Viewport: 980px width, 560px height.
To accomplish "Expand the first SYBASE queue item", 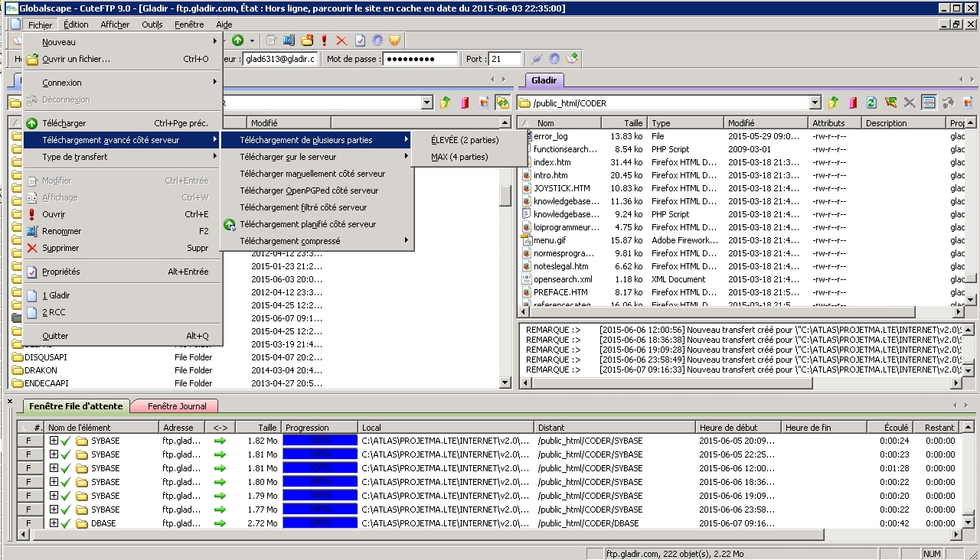I will (x=54, y=441).
